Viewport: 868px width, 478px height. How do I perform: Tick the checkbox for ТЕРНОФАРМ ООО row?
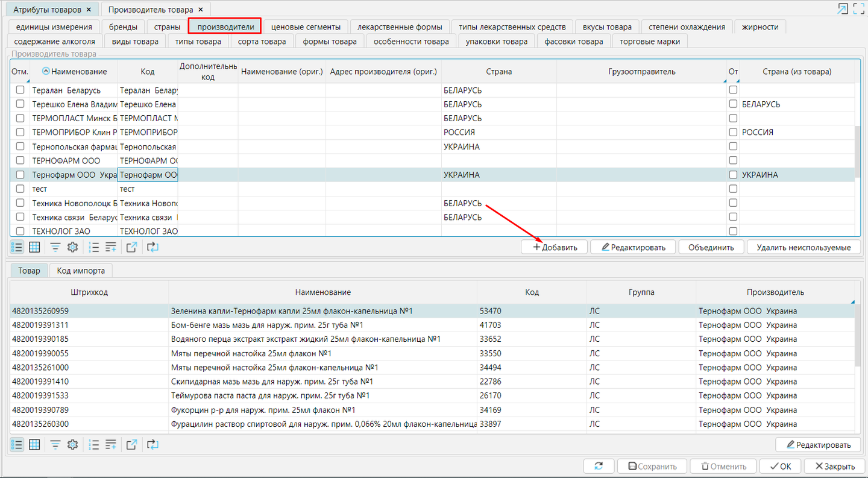tap(20, 160)
